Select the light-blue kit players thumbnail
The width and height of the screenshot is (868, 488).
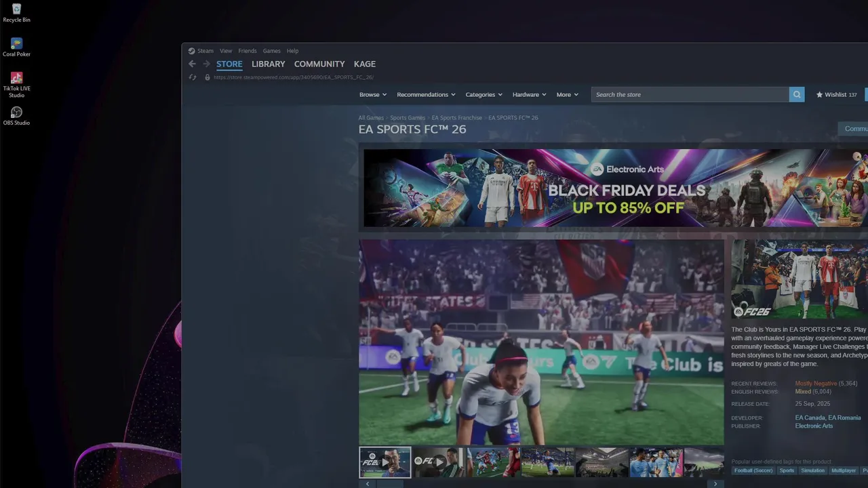coord(656,462)
